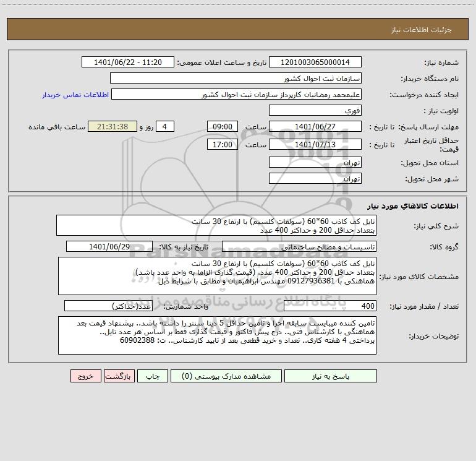Click the 'بازگشت' back button

(119, 376)
